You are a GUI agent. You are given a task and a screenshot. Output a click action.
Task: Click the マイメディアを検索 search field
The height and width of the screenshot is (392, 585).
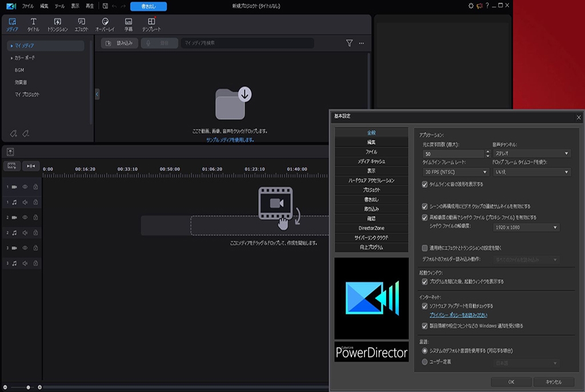(x=247, y=43)
